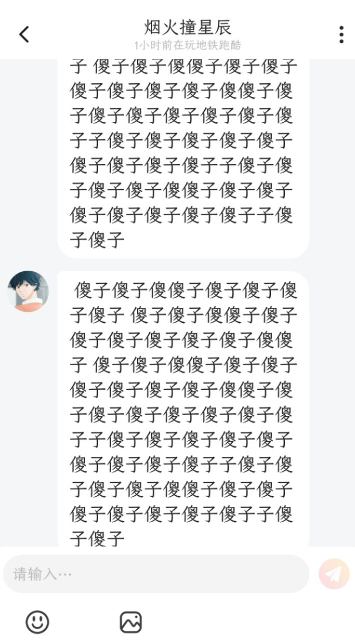This screenshot has width=355, height=644.
Task: View the sender's avatar profile picture
Action: [x=28, y=291]
